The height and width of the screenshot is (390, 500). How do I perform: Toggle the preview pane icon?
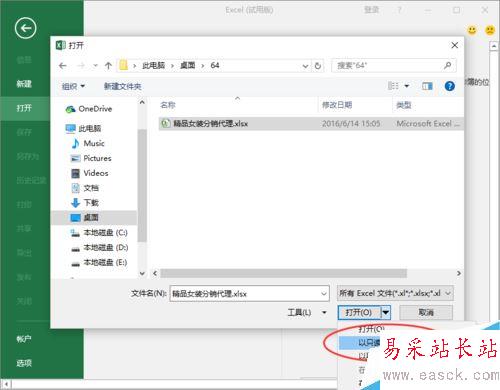click(427, 86)
